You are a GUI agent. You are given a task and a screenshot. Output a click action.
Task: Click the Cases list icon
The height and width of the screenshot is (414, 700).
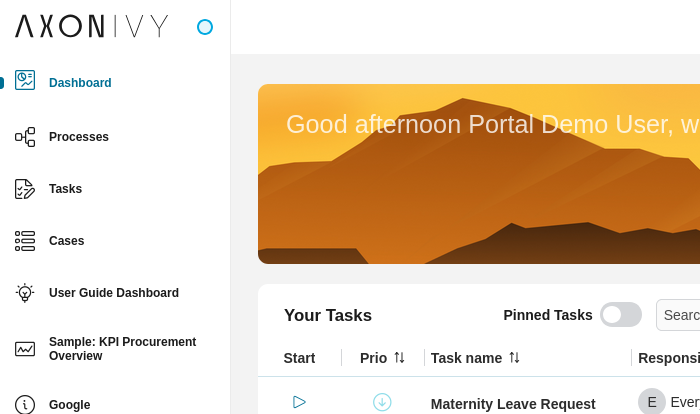point(25,241)
